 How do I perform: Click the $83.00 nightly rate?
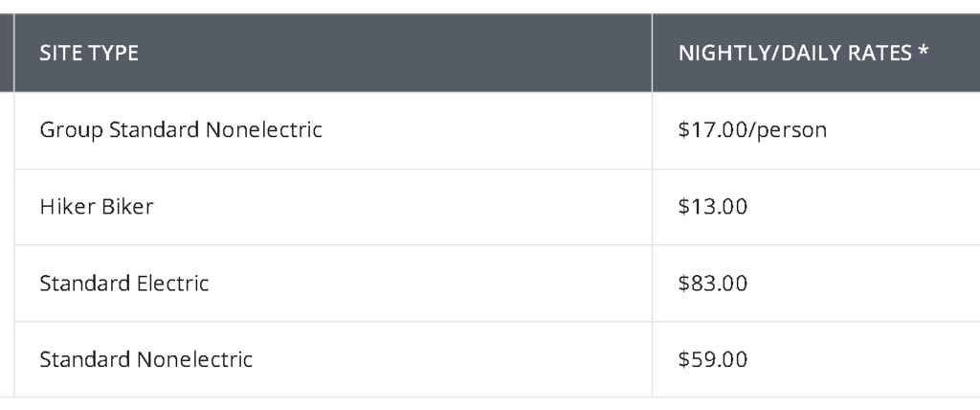point(712,283)
